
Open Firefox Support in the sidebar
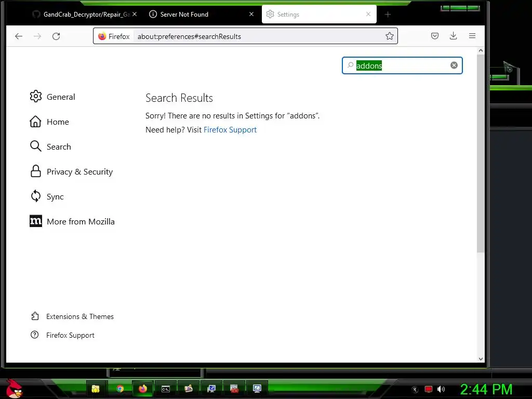pyautogui.click(x=63, y=335)
